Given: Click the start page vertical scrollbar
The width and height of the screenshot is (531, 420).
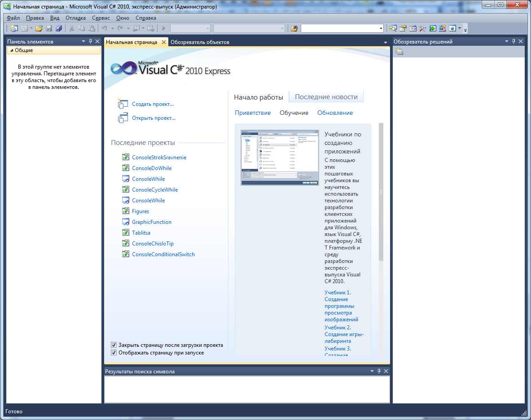Looking at the screenshot, I should pyautogui.click(x=381, y=192).
